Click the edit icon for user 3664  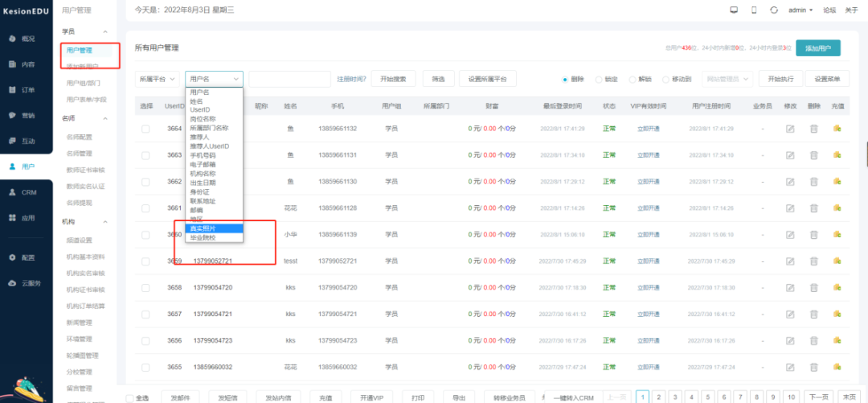790,129
